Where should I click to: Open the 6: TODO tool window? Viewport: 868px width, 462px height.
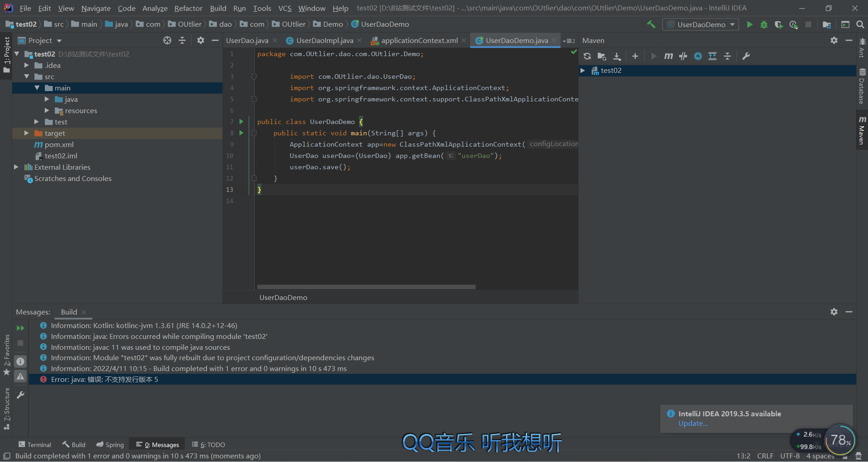(208, 445)
